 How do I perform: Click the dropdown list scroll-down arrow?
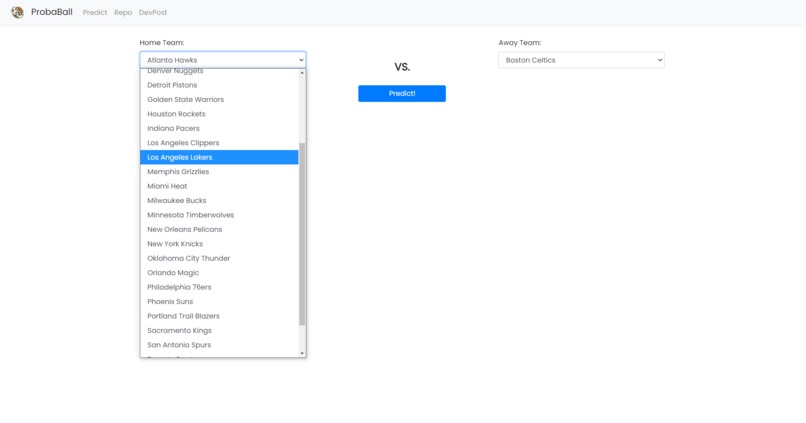click(x=302, y=353)
